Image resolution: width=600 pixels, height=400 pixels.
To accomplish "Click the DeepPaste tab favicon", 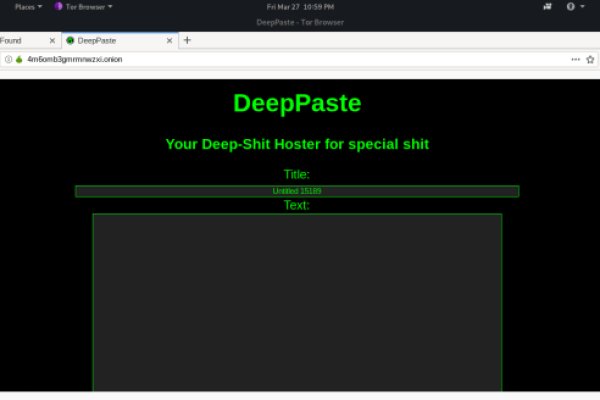I will (x=70, y=41).
